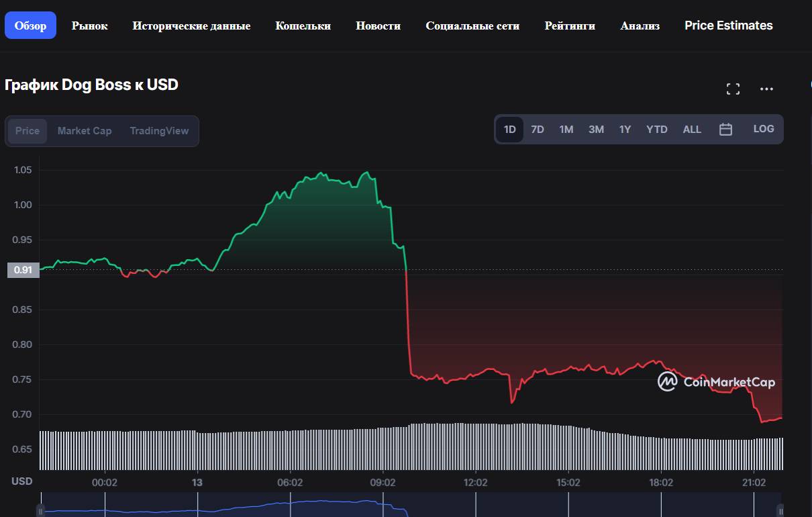Select the 1M time range
The height and width of the screenshot is (517, 812).
pyautogui.click(x=566, y=130)
